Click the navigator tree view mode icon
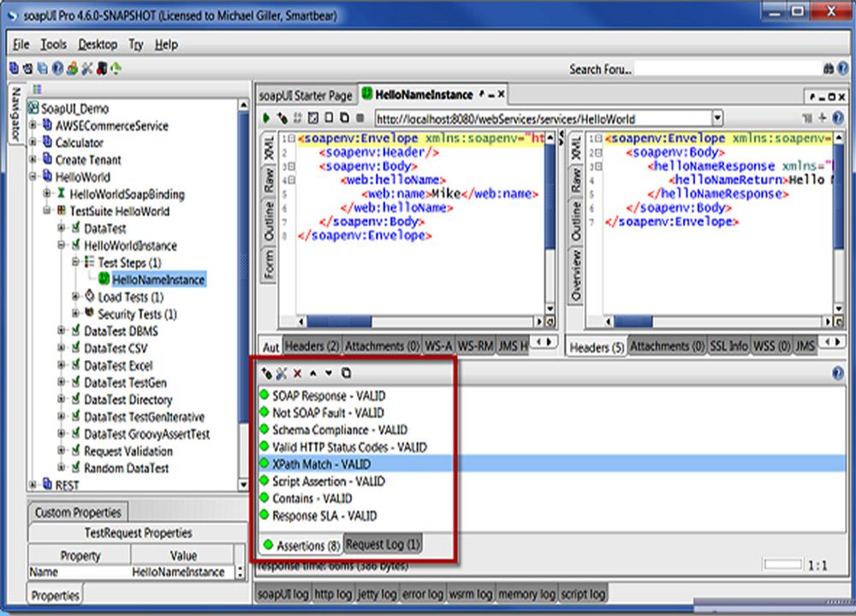Image resolution: width=856 pixels, height=616 pixels. [x=37, y=89]
